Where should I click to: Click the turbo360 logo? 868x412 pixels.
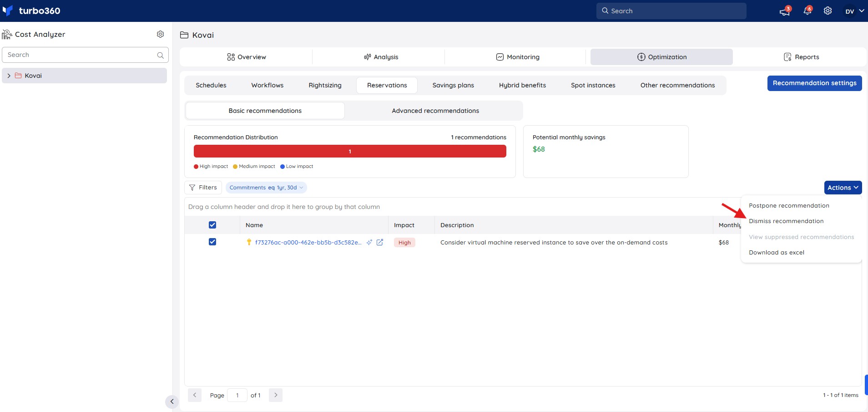click(x=31, y=10)
